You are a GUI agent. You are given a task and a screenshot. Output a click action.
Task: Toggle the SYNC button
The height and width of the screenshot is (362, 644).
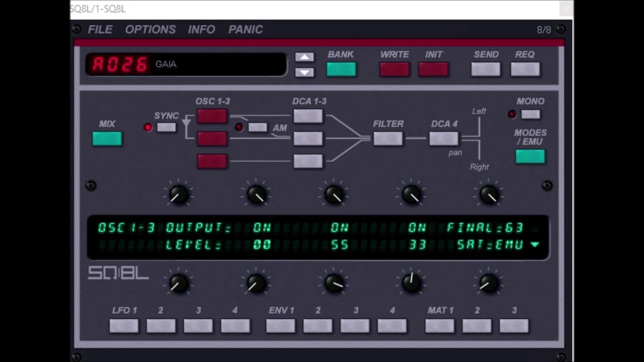click(x=167, y=128)
